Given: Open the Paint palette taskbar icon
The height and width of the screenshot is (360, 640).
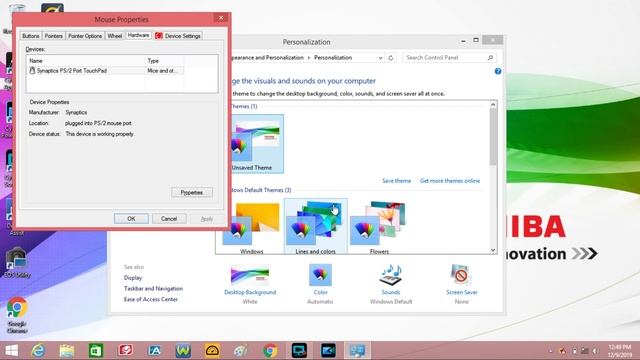Looking at the screenshot, I should click(241, 351).
